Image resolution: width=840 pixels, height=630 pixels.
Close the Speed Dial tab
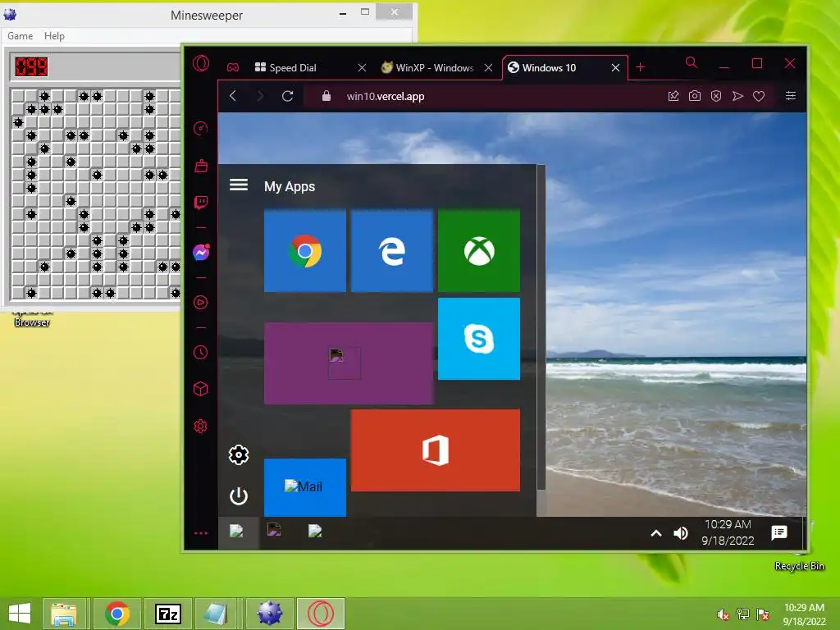[362, 67]
